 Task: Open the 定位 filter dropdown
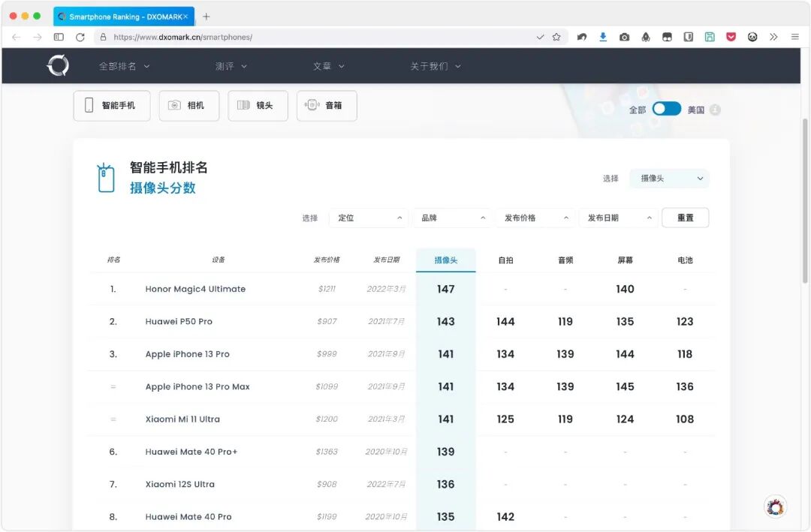point(369,218)
